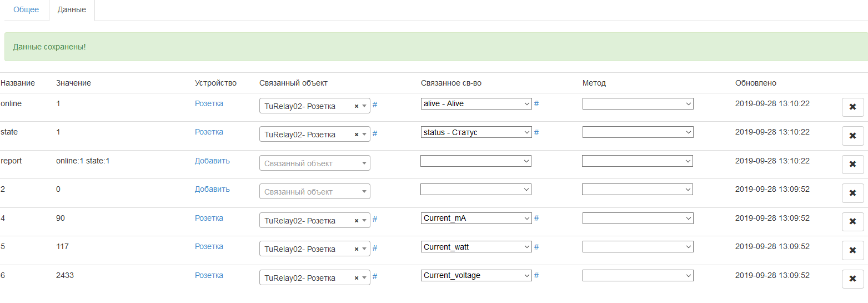Remove the row with value 117
868x303 pixels.
(852, 250)
